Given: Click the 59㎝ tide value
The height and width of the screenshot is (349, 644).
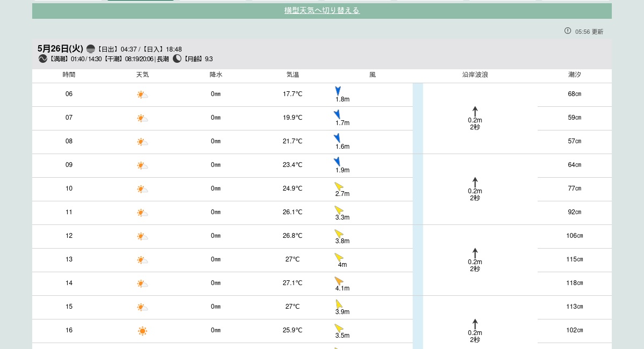Looking at the screenshot, I should [575, 118].
